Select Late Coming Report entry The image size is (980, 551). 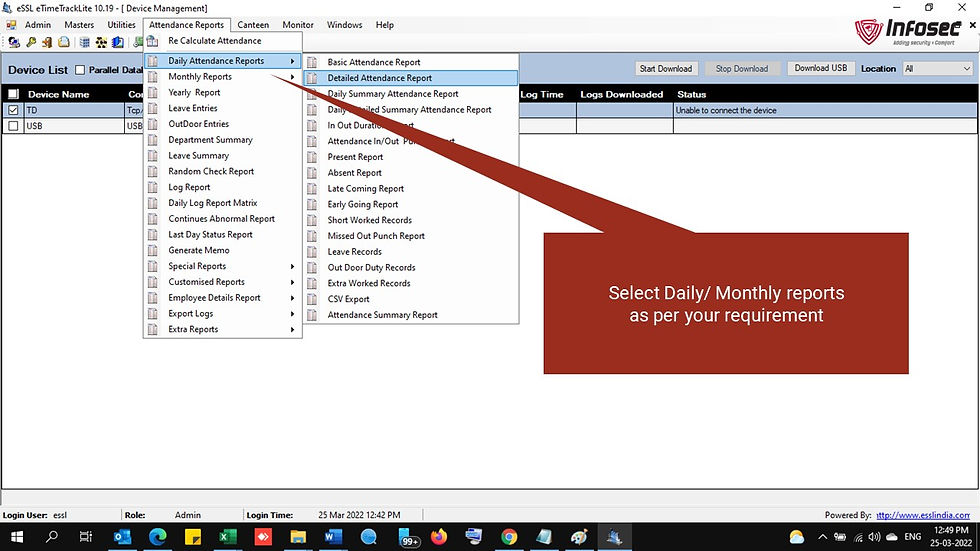411,189
